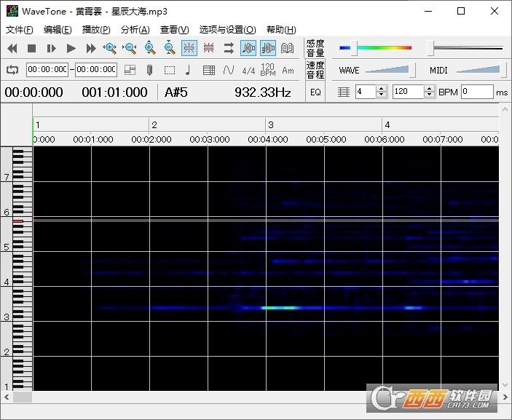The image size is (512, 420).
Task: Open the 选项与设置(O) menu
Action: [x=227, y=30]
